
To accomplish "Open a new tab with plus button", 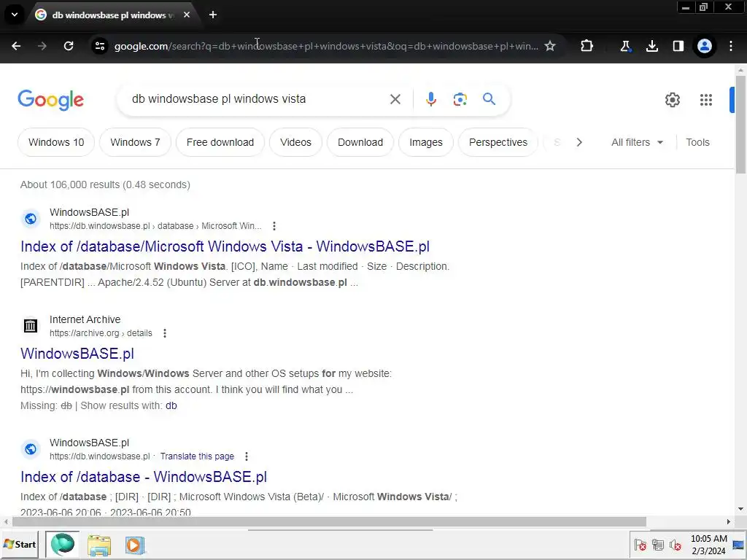I will [213, 15].
